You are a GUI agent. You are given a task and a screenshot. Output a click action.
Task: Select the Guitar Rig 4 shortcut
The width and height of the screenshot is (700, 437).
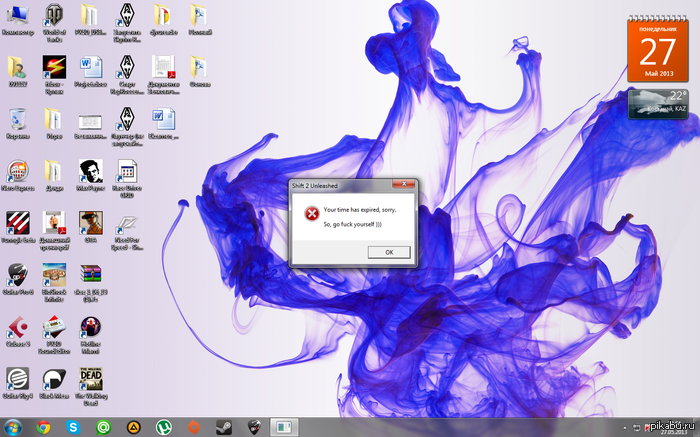(18, 383)
